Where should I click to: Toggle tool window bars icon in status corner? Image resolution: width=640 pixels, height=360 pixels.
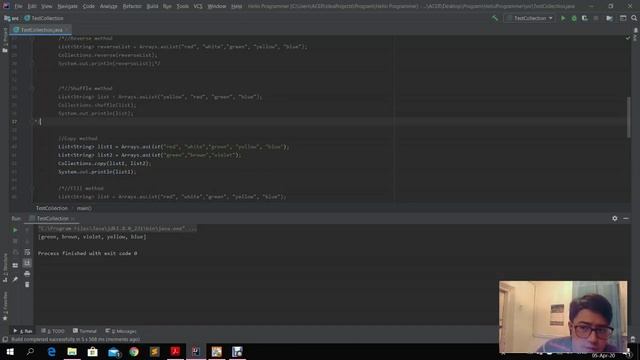tap(5, 340)
